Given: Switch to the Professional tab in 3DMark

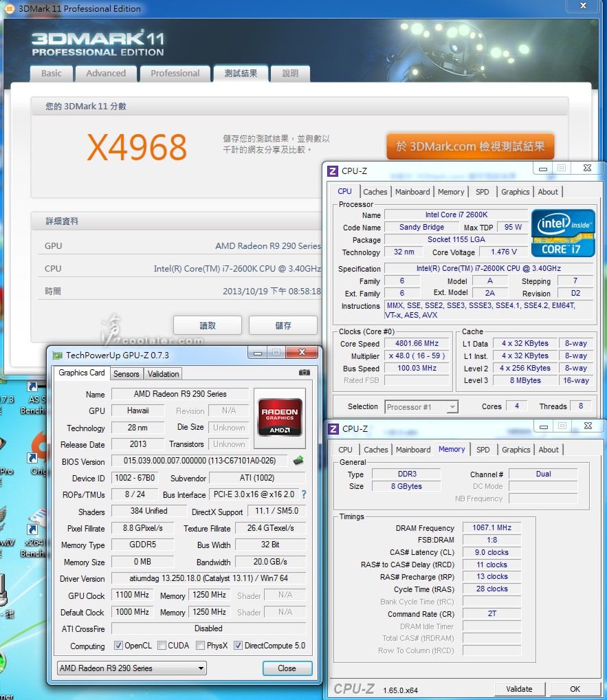Looking at the screenshot, I should click(x=175, y=73).
